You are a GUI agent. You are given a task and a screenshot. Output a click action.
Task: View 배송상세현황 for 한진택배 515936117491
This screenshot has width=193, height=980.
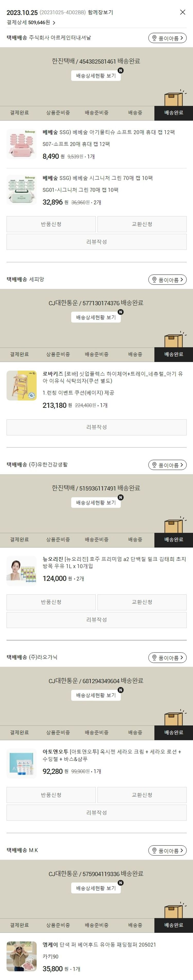(96, 502)
